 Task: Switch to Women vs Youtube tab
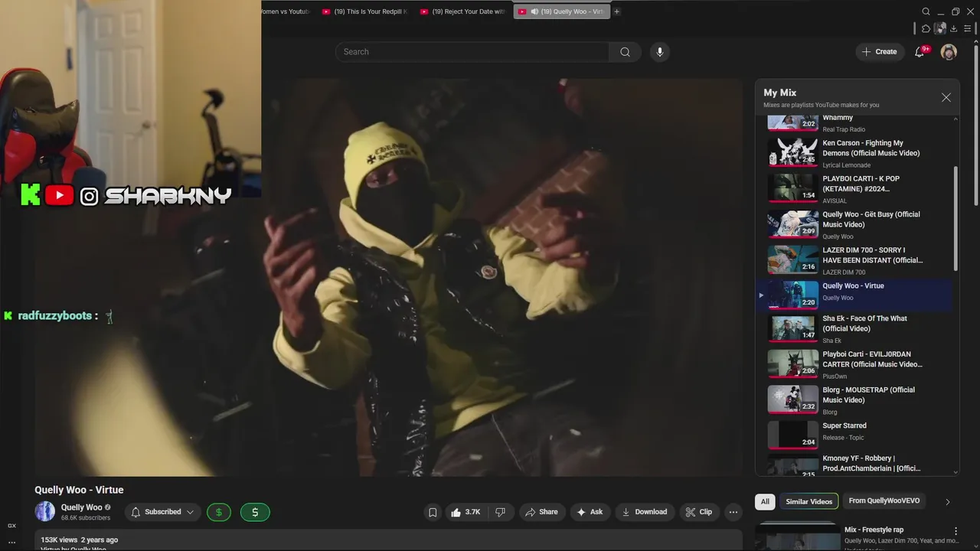click(x=286, y=11)
